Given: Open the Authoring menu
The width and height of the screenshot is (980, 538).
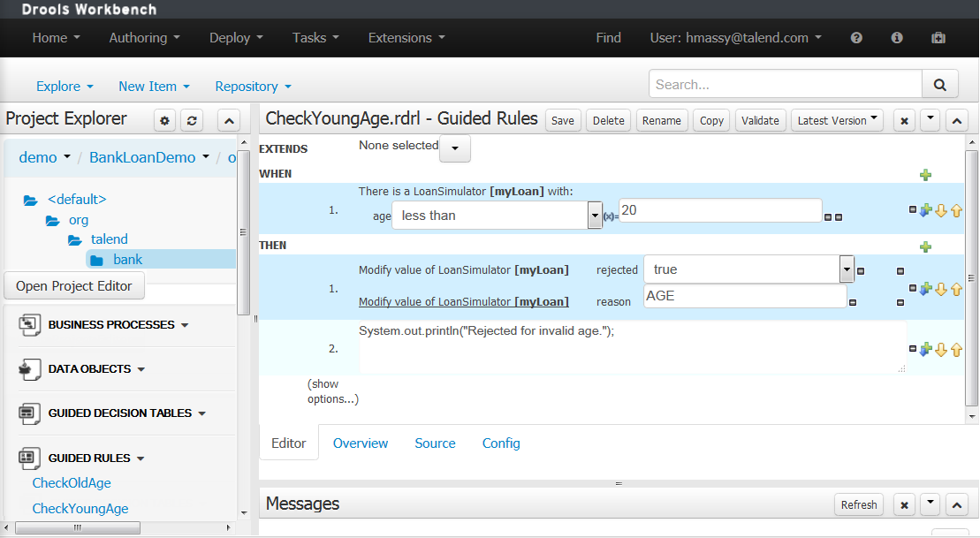Looking at the screenshot, I should 144,38.
